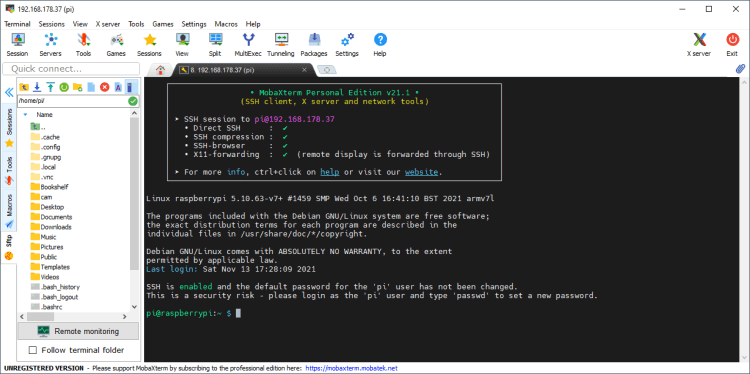Select the Desktop folder
Viewport: 750px width, 374px height.
coord(47,207)
